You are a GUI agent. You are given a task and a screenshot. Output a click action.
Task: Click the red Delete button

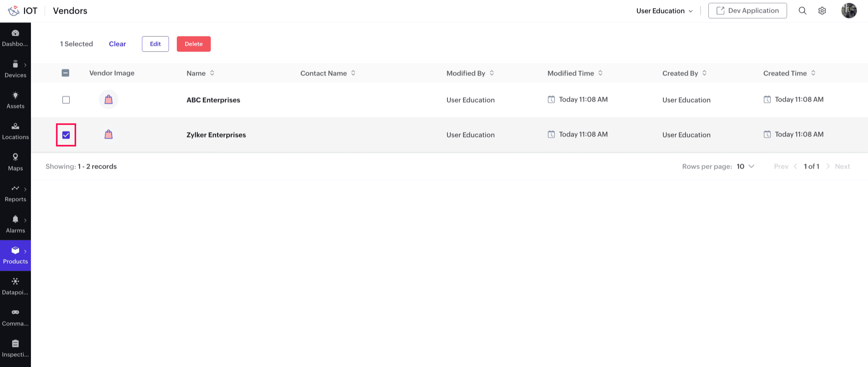pos(193,44)
